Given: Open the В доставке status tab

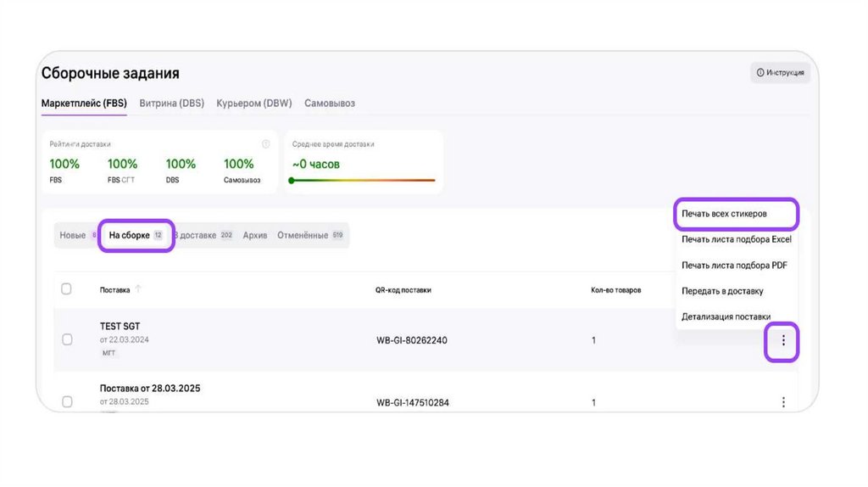Looking at the screenshot, I should 203,235.
